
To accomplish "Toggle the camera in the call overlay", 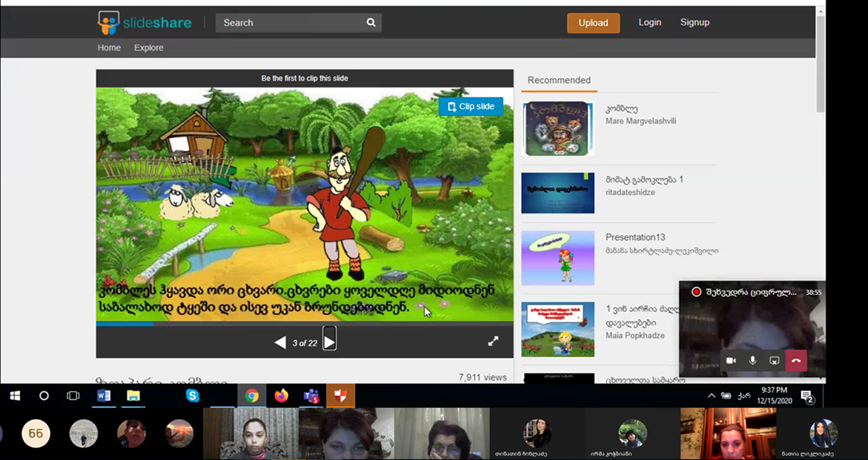I will tap(731, 361).
